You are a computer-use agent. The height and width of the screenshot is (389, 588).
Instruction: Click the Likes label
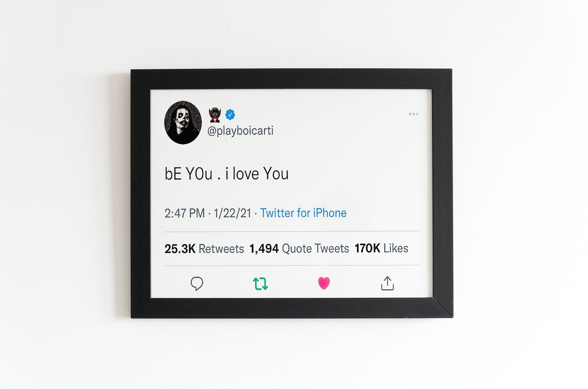coord(396,248)
